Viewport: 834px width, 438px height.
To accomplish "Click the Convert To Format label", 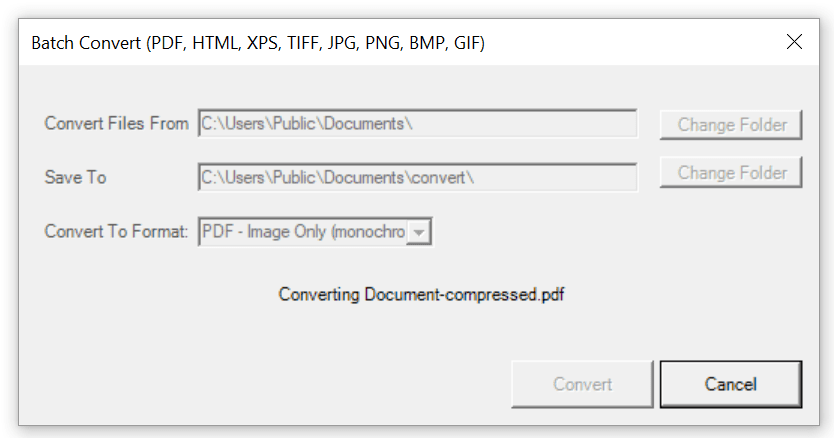I will (116, 232).
